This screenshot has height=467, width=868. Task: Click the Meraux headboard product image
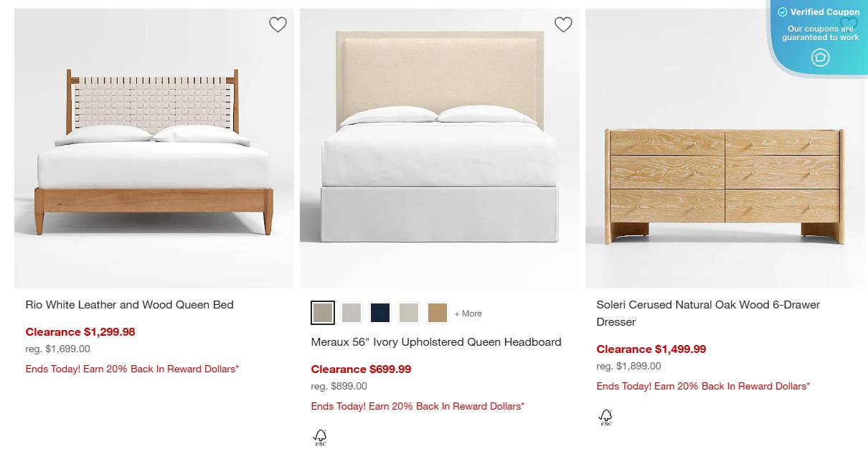coord(439,148)
